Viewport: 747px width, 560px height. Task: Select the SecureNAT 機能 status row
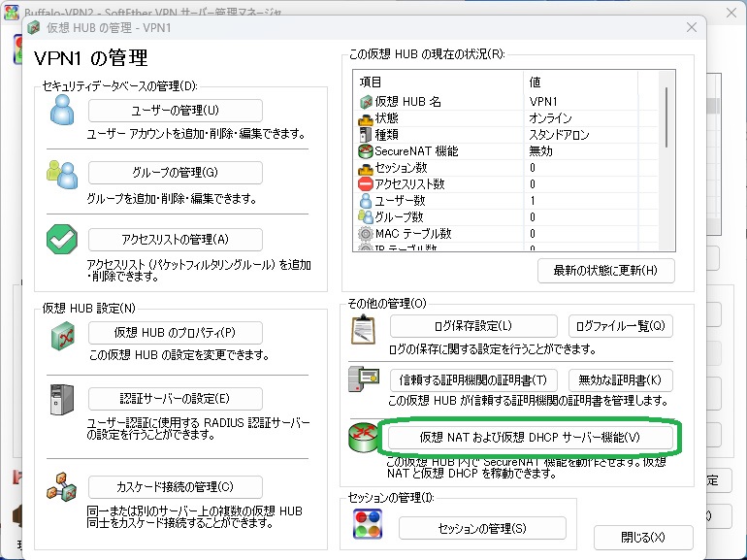point(505,151)
